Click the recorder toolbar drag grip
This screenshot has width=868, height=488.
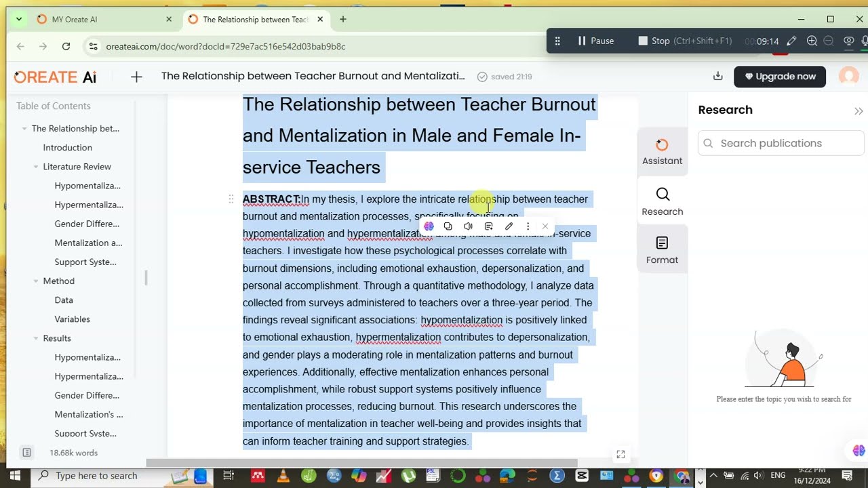pos(557,41)
